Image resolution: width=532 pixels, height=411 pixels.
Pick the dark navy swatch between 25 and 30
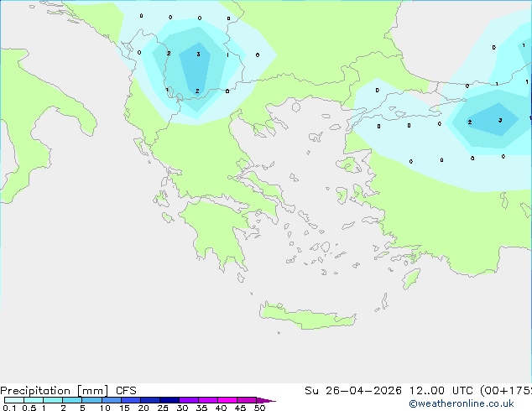[x=170, y=400]
